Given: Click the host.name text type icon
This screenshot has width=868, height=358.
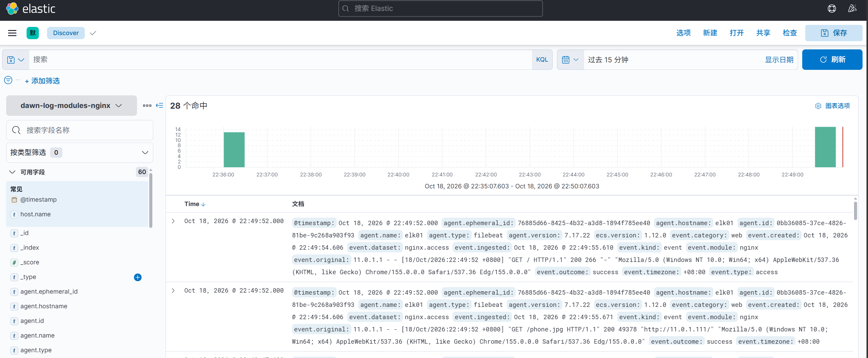Looking at the screenshot, I should pos(14,215).
